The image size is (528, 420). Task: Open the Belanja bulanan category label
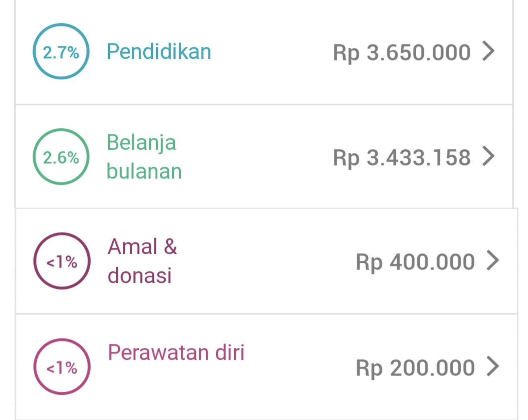144,156
